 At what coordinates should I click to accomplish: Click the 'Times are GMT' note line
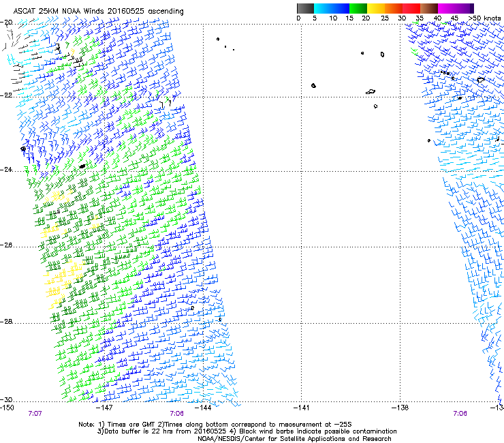[215, 425]
